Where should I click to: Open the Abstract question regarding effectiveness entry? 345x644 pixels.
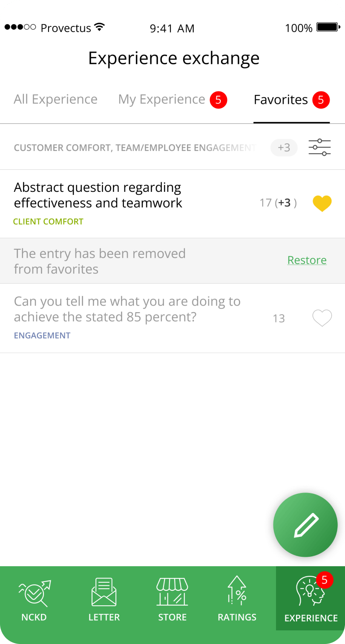click(98, 195)
